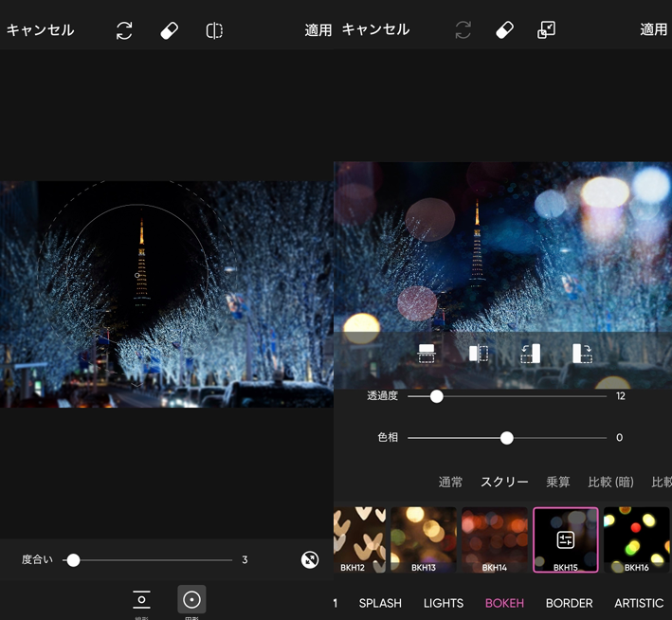This screenshot has width=672, height=620.
Task: Tap the compare split-view icon in left toolbar
Action: (x=214, y=30)
